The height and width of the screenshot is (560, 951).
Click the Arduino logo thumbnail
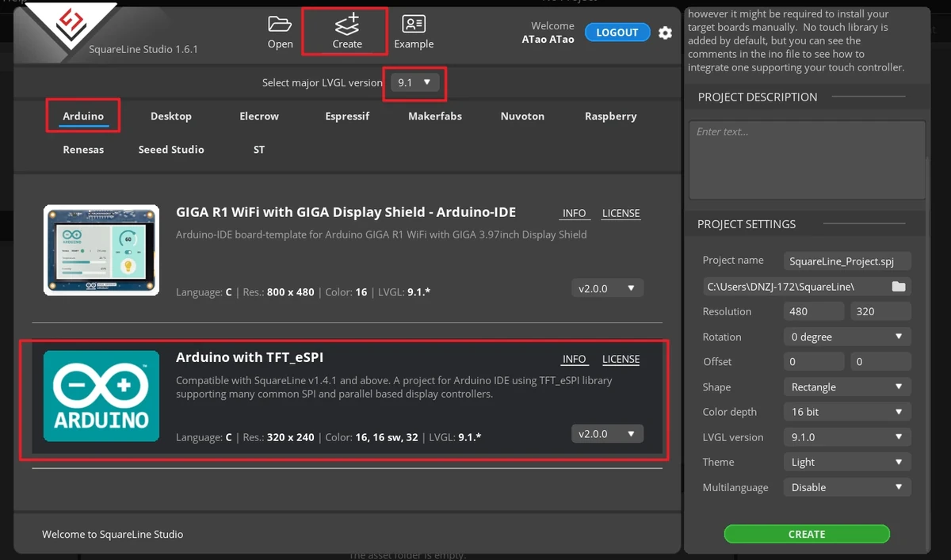pyautogui.click(x=101, y=396)
